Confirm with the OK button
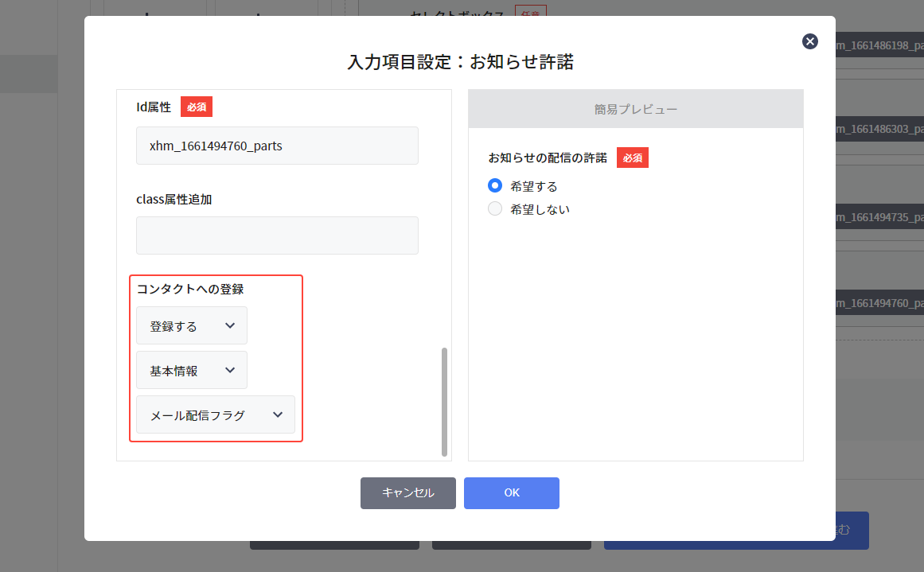The height and width of the screenshot is (572, 924). tap(511, 492)
